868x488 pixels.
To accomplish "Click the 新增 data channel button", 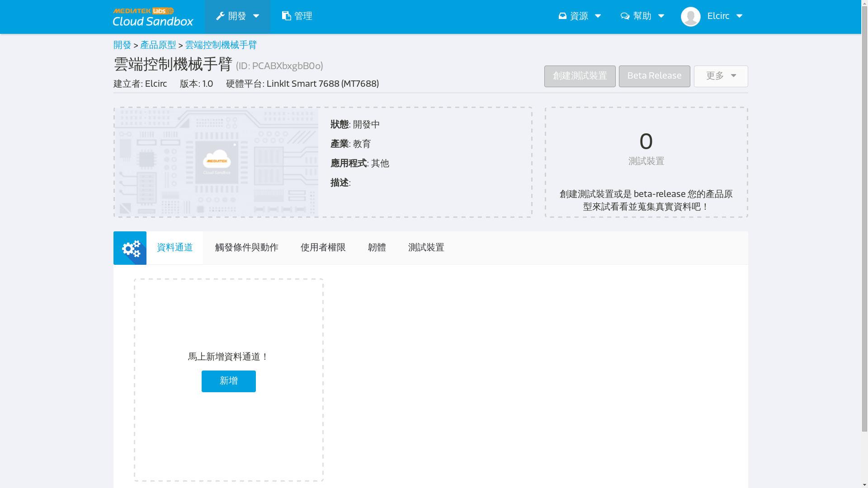I will 229,381.
